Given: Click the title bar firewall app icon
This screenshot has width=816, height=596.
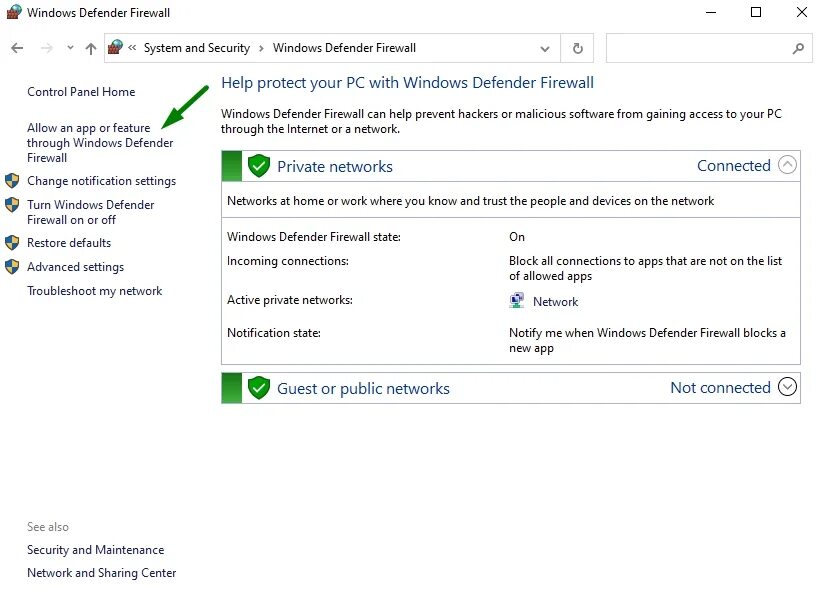Looking at the screenshot, I should click(14, 12).
